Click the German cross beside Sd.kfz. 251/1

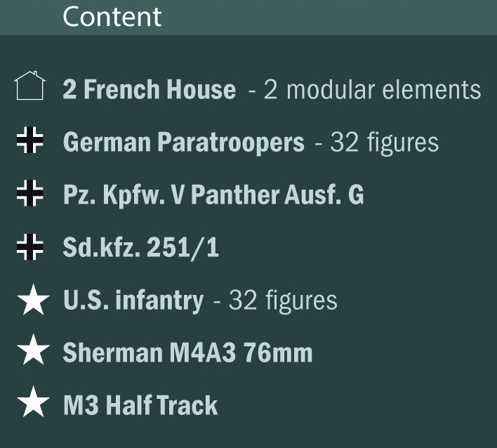(30, 247)
